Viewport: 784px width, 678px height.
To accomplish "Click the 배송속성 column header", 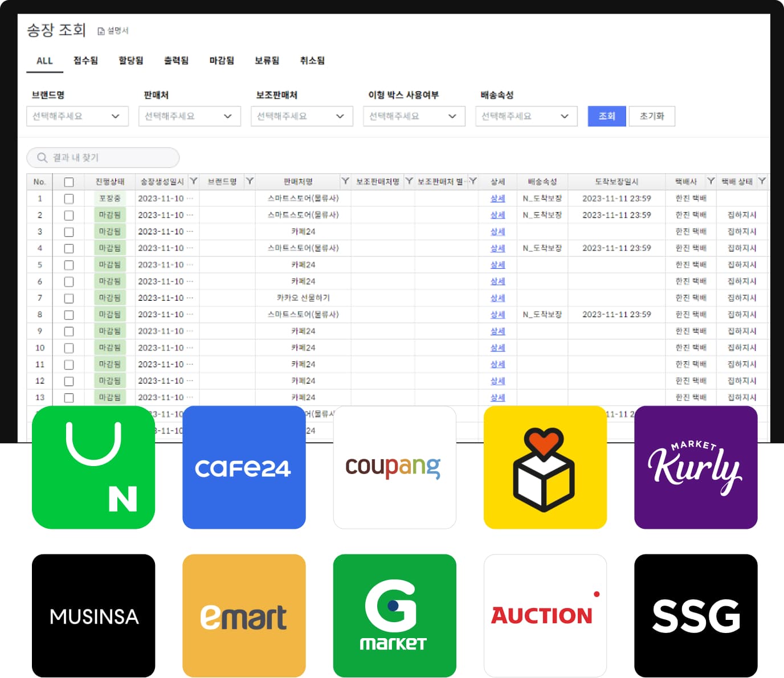I will [542, 182].
